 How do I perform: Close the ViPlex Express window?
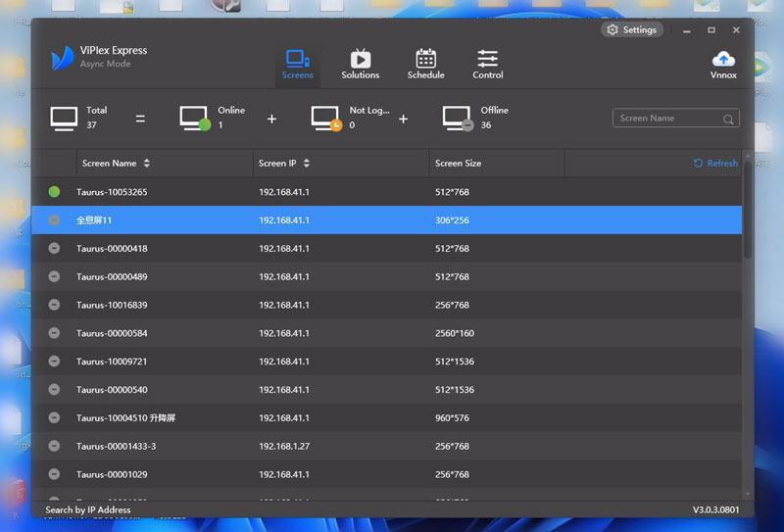(x=736, y=30)
